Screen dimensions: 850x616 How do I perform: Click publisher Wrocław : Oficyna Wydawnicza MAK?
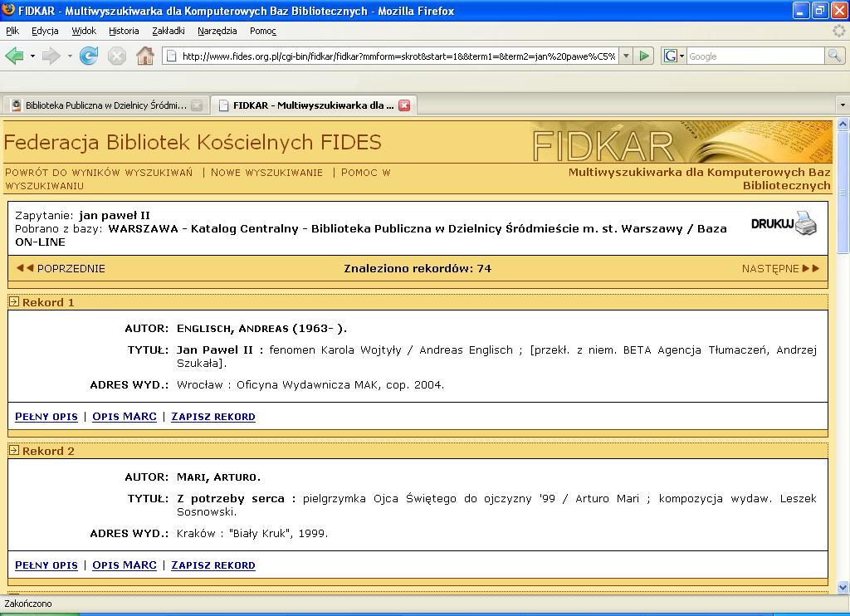(x=279, y=384)
